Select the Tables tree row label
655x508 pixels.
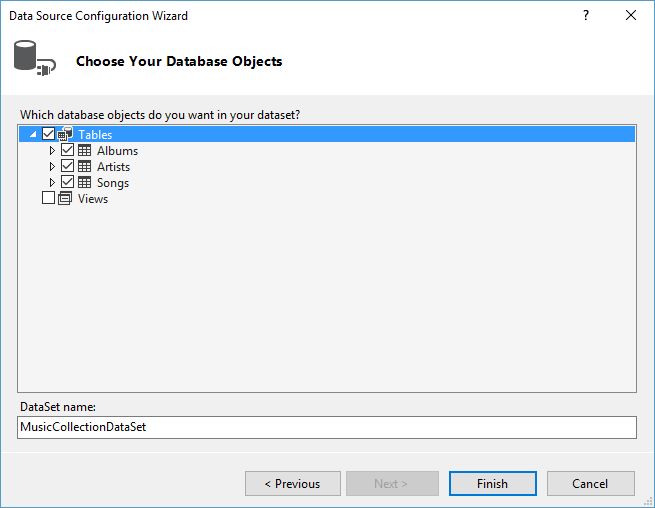click(95, 135)
